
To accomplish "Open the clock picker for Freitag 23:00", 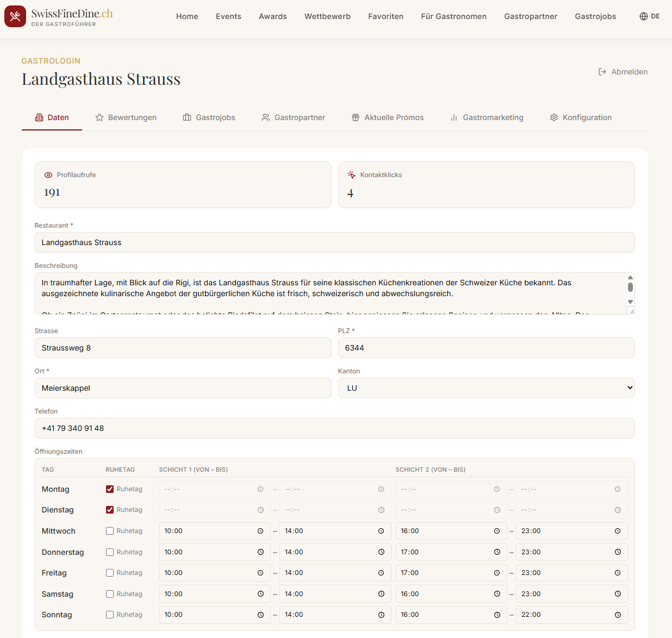I will 618,573.
